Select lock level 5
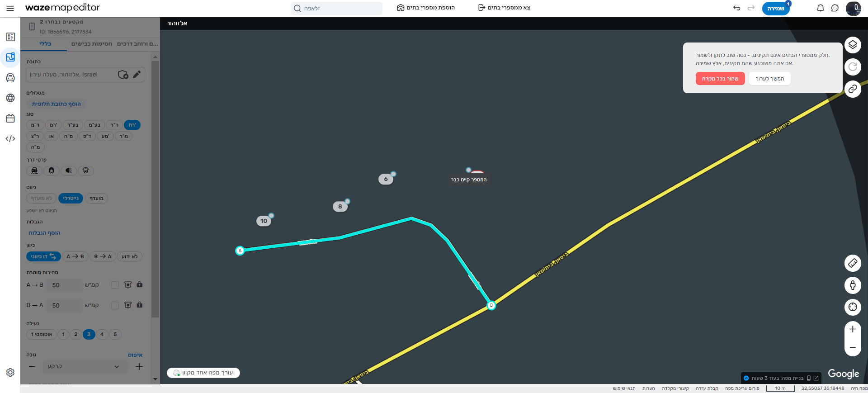 115,334
